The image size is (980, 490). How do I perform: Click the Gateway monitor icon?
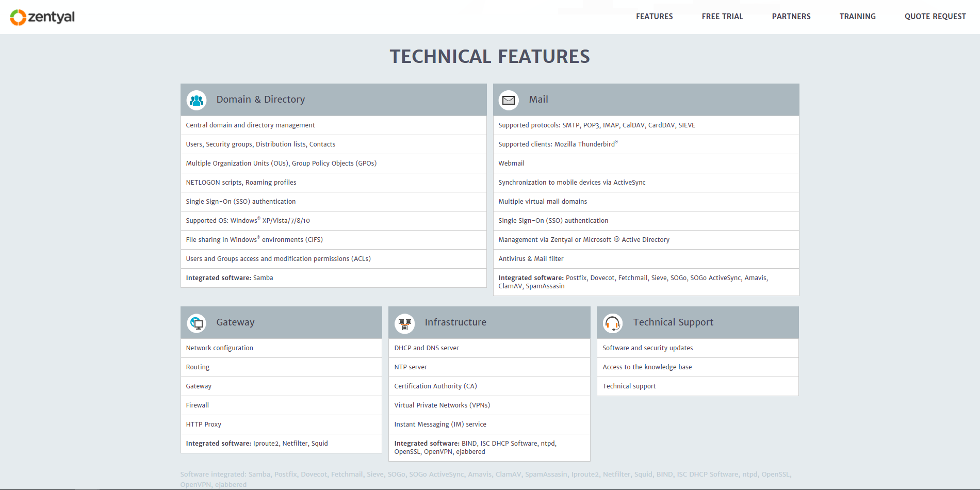tap(197, 323)
